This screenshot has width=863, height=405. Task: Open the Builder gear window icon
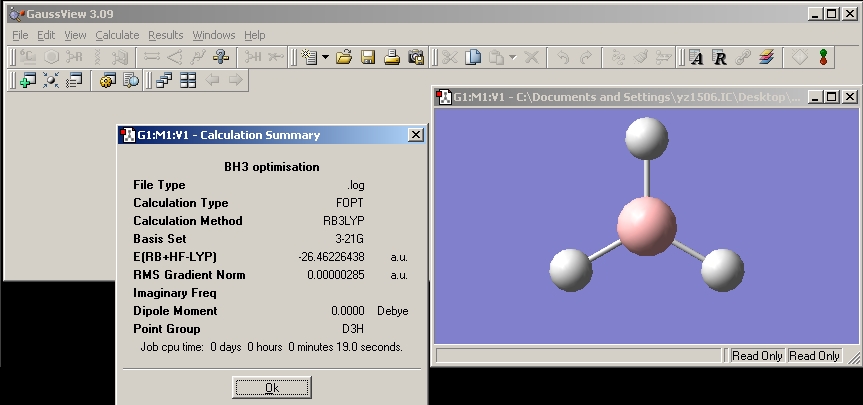click(x=107, y=80)
